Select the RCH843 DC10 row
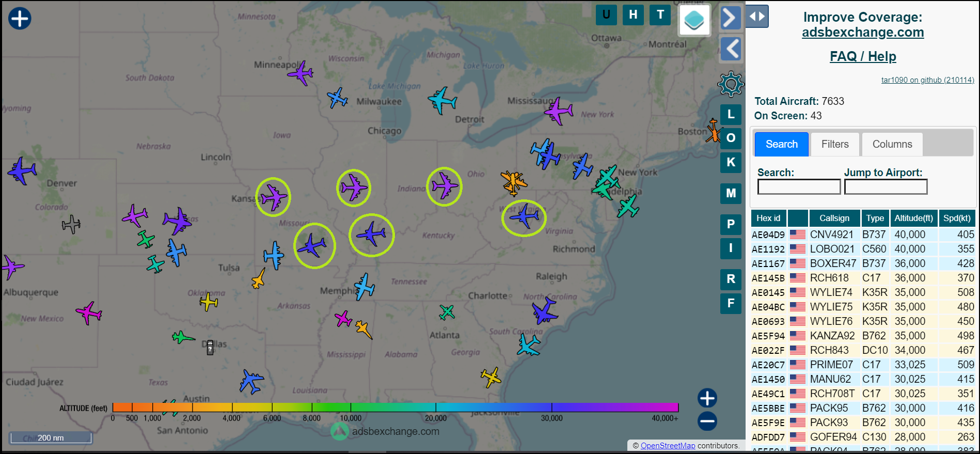Viewport: 980px width, 454px height. pyautogui.click(x=863, y=350)
